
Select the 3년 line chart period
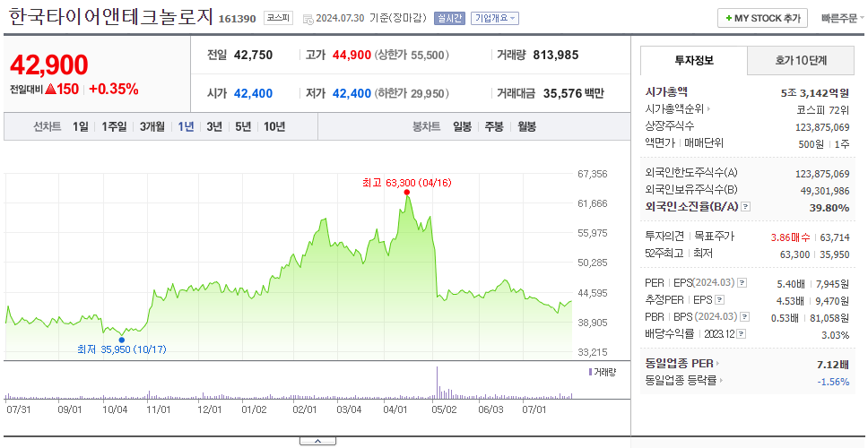214,126
